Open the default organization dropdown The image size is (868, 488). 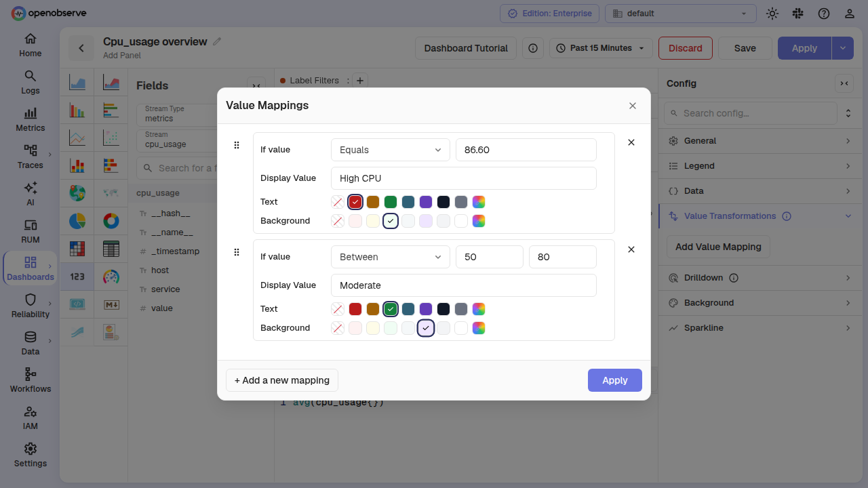pyautogui.click(x=681, y=14)
